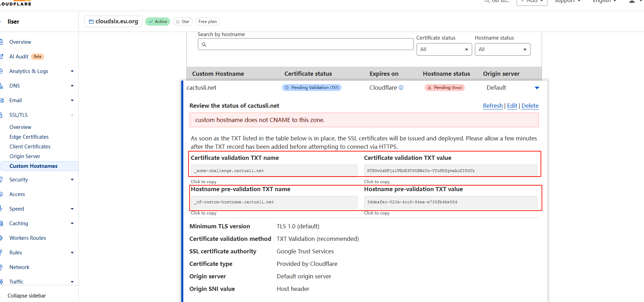This screenshot has height=302, width=644.
Task: Expand the Email section arrow
Action: [72, 100]
